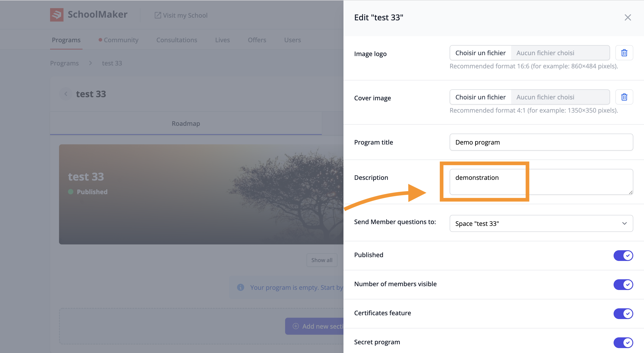Click "Recommended format 16:6" hint text

534,66
